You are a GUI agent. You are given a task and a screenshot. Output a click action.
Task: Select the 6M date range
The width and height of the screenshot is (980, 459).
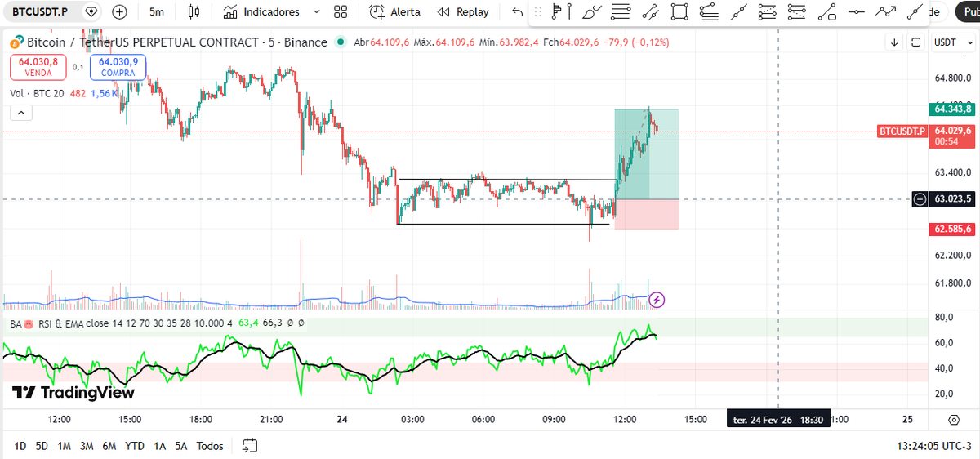(x=109, y=446)
